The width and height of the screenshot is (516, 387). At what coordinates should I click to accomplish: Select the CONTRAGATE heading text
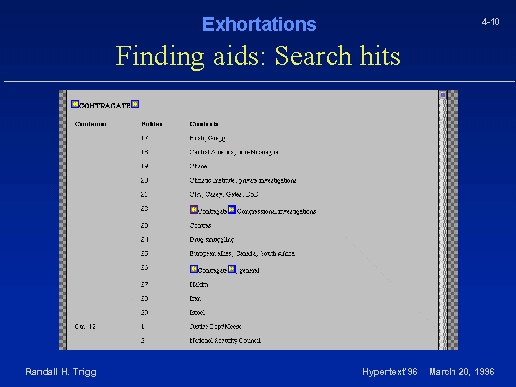pos(105,106)
